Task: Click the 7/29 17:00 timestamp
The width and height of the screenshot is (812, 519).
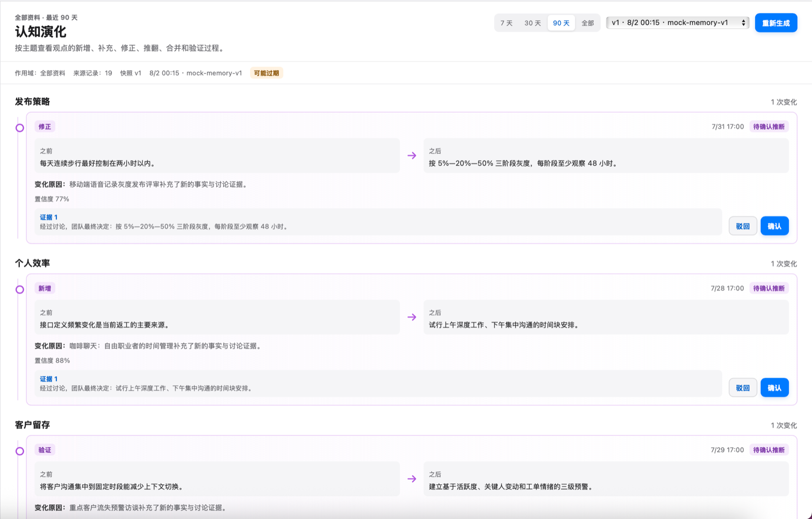Action: pyautogui.click(x=727, y=450)
